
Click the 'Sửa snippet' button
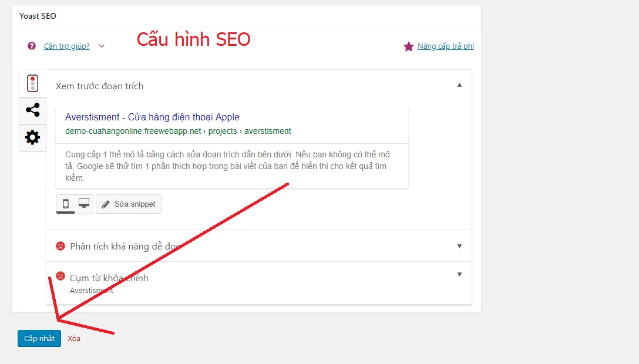(x=129, y=204)
